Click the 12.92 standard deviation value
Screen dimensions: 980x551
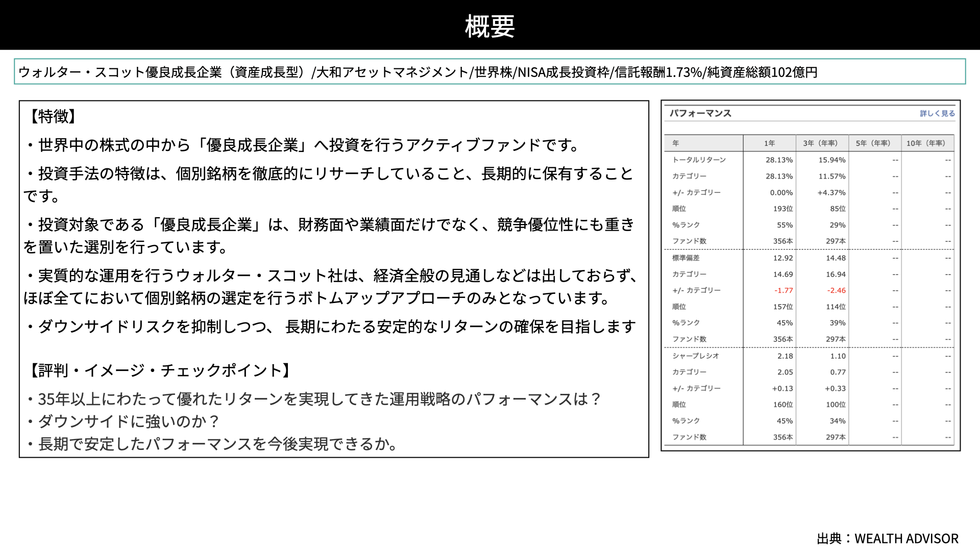[783, 258]
